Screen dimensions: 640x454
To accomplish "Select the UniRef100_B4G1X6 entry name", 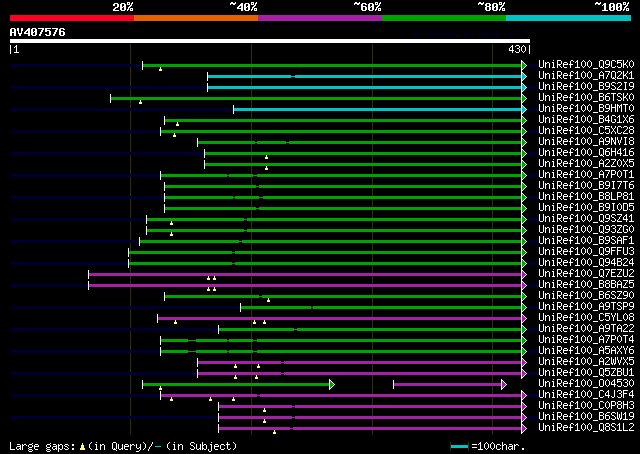I will 586,120.
